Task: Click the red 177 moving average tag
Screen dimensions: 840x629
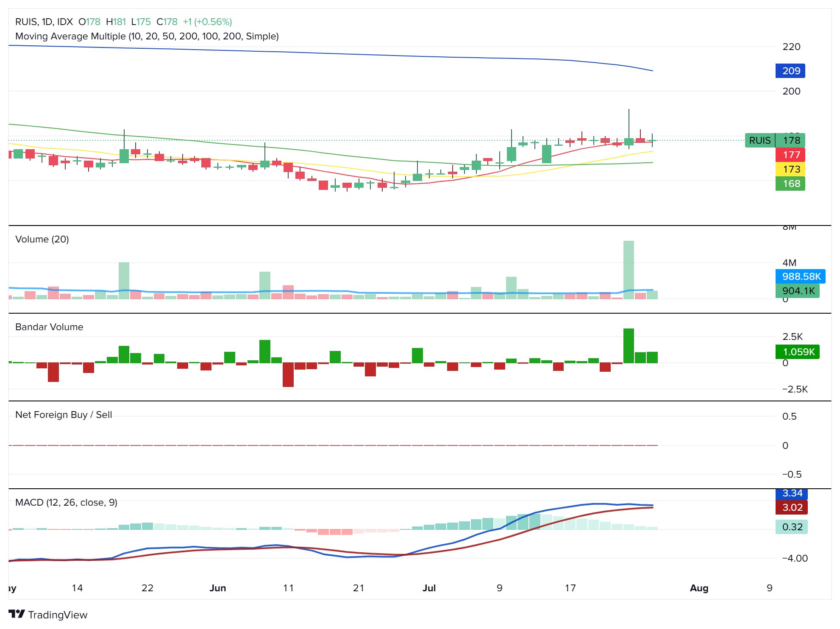Action: (x=790, y=155)
